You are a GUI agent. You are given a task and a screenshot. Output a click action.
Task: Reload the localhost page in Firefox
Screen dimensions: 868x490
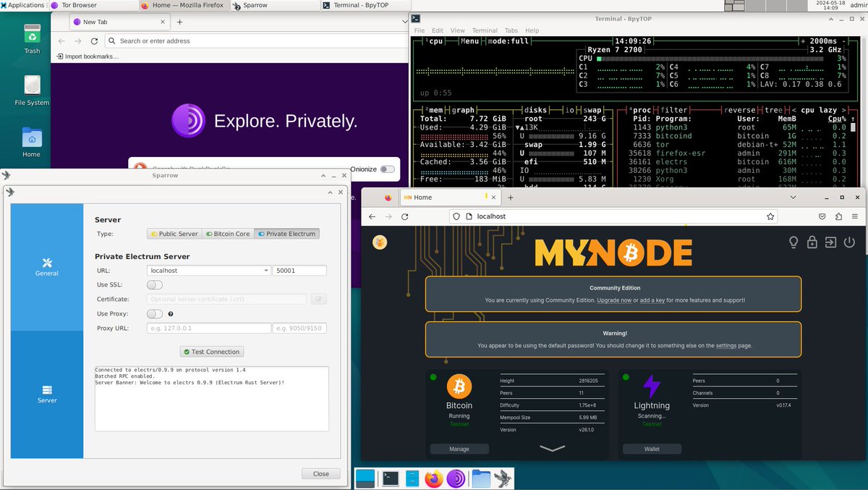(x=405, y=216)
